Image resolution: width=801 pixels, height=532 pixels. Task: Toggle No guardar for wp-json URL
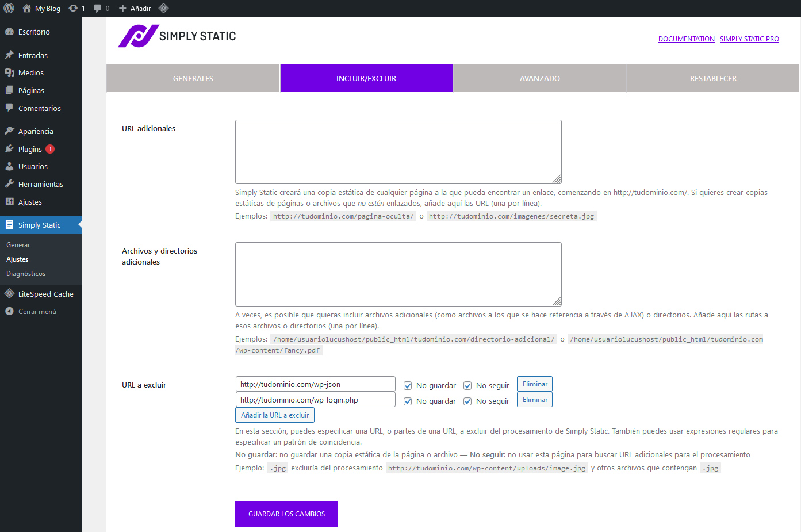408,386
